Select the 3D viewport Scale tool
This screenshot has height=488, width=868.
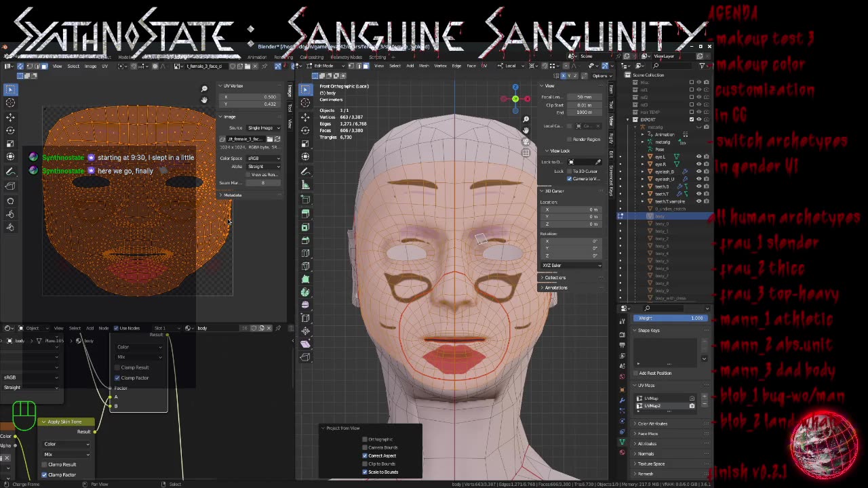pyautogui.click(x=305, y=144)
